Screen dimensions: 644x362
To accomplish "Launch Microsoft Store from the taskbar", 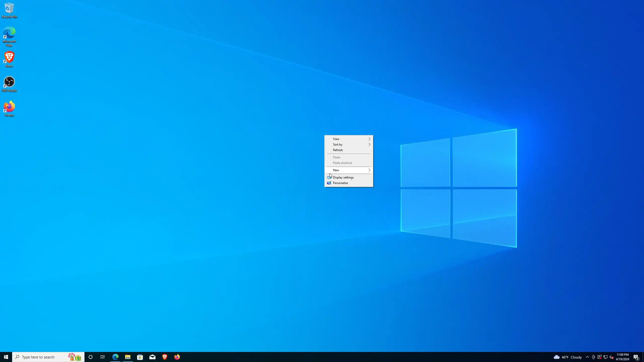I will [140, 357].
